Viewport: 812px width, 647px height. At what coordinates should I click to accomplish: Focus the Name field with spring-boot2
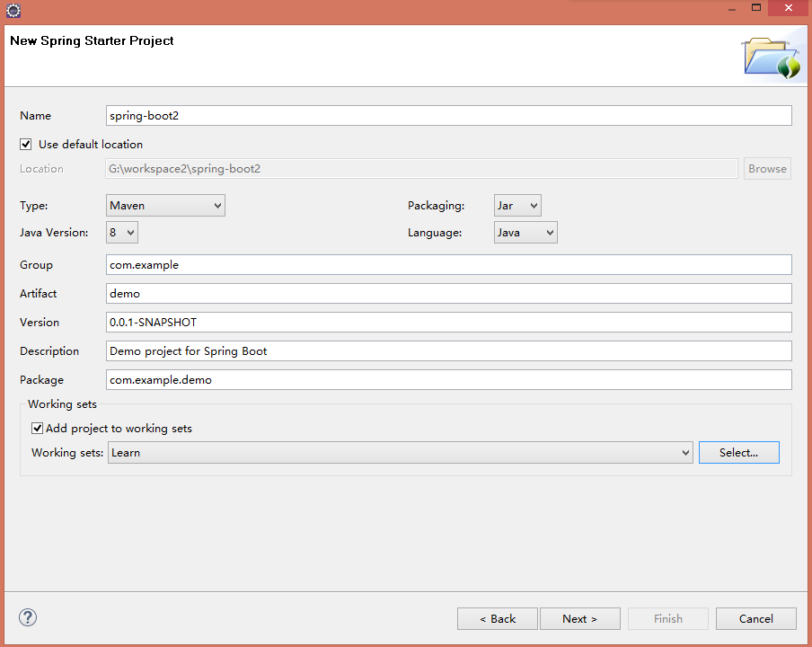[x=448, y=116]
